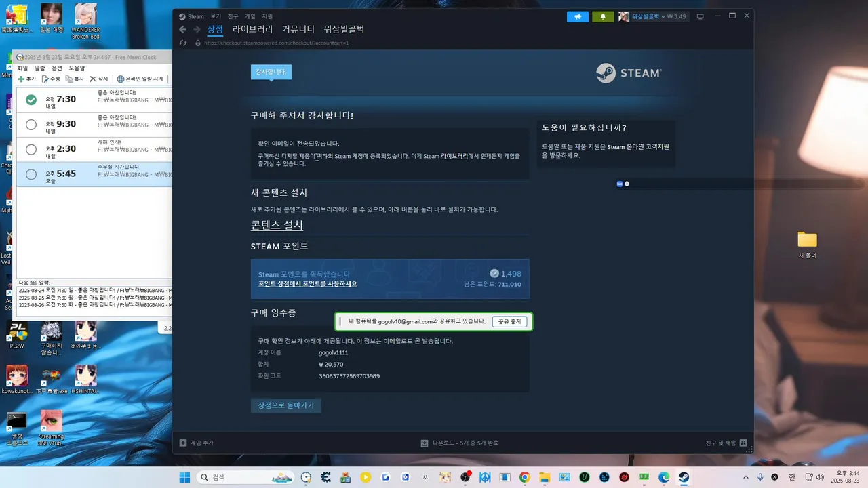This screenshot has height=488, width=868.
Task: Show hidden system tray icons chevron
Action: coord(746,477)
